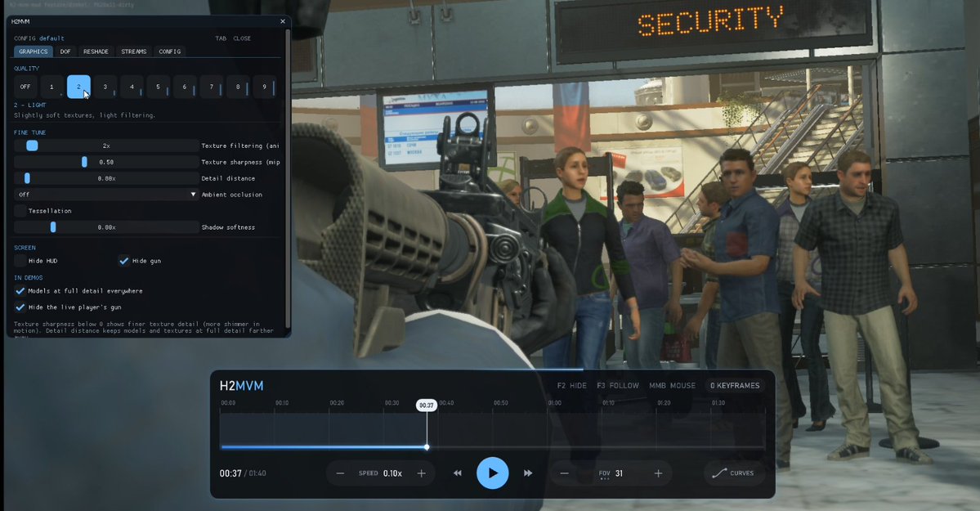Select quality preset 3
The width and height of the screenshot is (980, 511).
[x=105, y=87]
